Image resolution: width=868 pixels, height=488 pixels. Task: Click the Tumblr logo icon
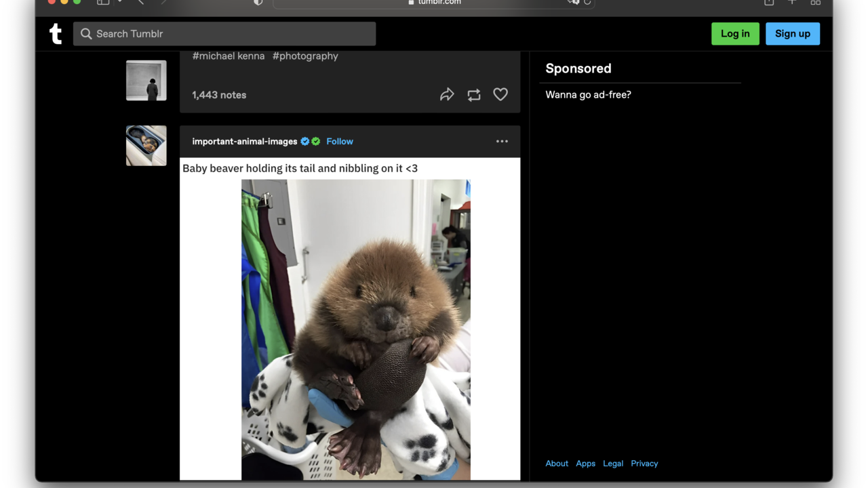pyautogui.click(x=56, y=34)
